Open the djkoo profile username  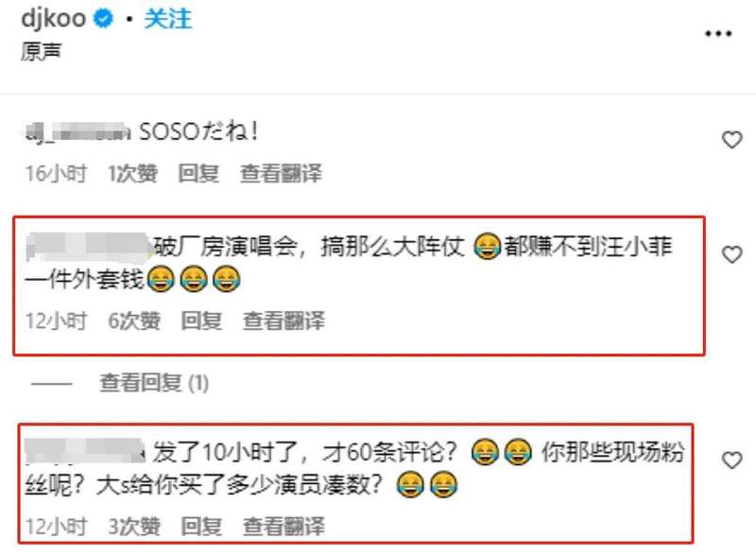[54, 19]
